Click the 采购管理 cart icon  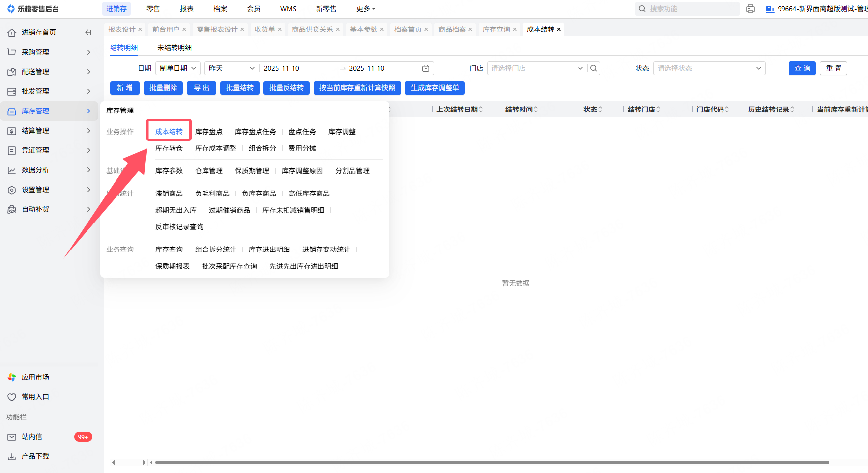coord(12,52)
